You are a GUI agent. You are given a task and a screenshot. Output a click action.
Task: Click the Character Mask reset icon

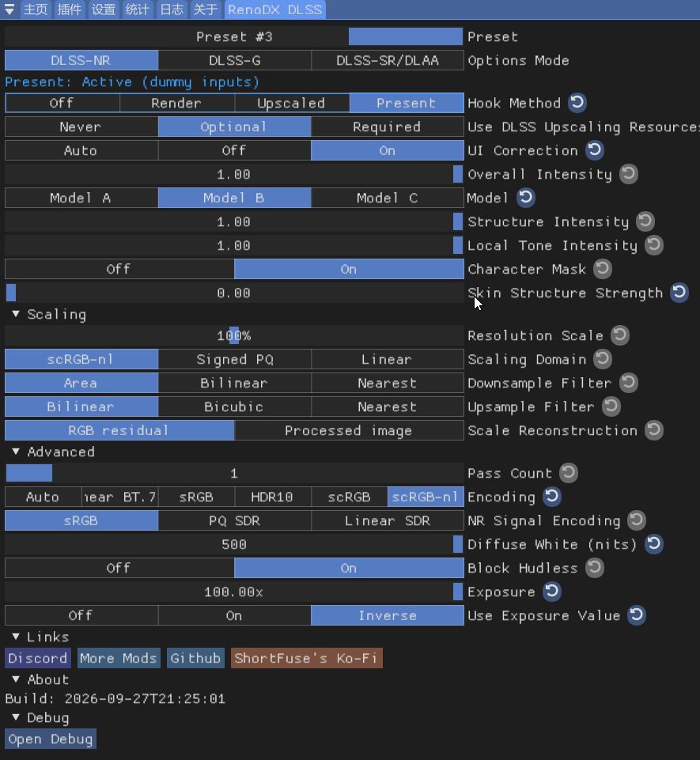point(603,269)
